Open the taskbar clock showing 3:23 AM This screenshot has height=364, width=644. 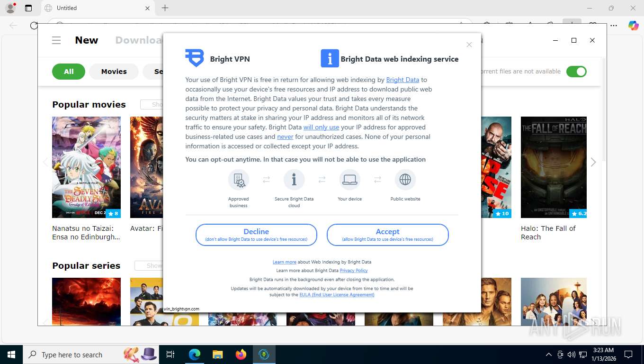click(x=604, y=355)
